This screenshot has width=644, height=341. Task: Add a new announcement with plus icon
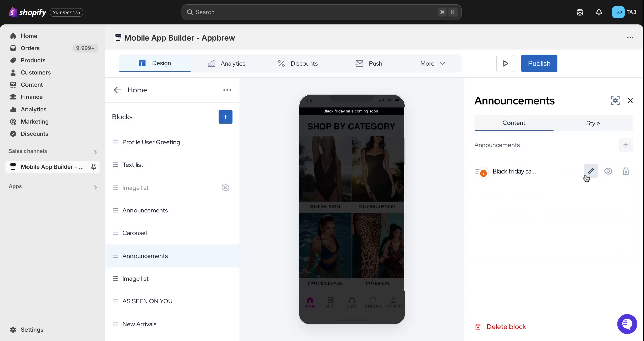[x=626, y=145]
